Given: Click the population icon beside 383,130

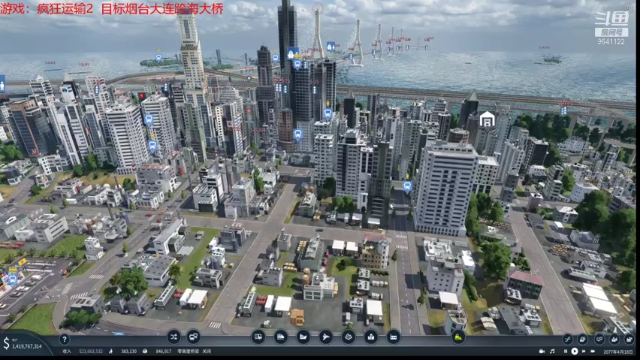Looking at the screenshot, I should [111, 351].
